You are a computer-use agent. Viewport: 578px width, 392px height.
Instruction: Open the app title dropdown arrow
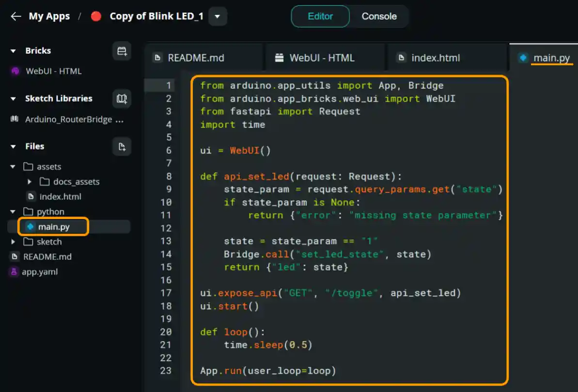tap(217, 16)
